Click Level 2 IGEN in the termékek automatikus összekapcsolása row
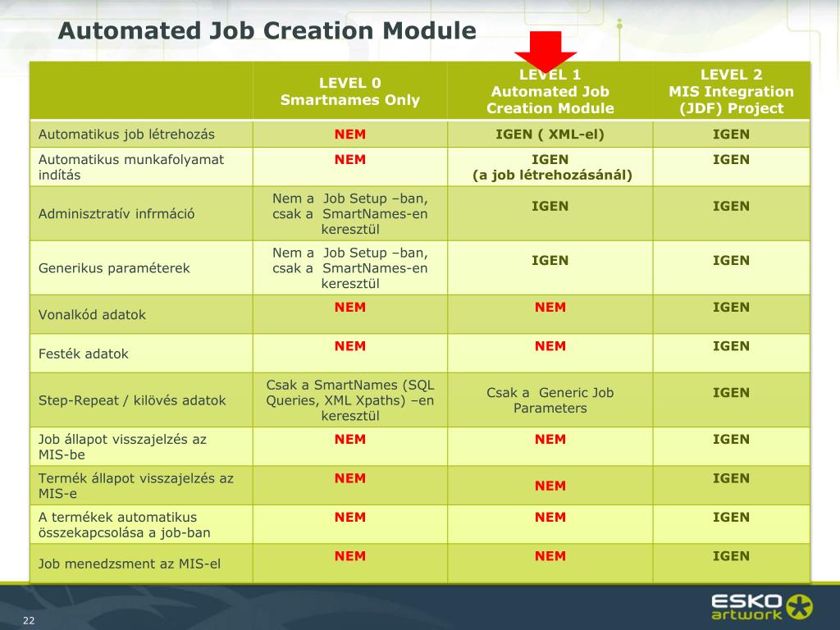 [731, 518]
